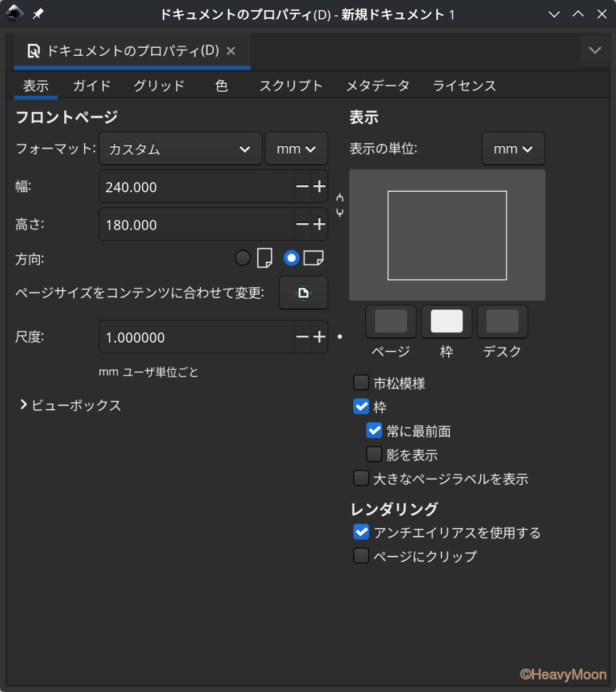Increase the 尺度 scale value with plus
The image size is (616, 692).
[320, 337]
